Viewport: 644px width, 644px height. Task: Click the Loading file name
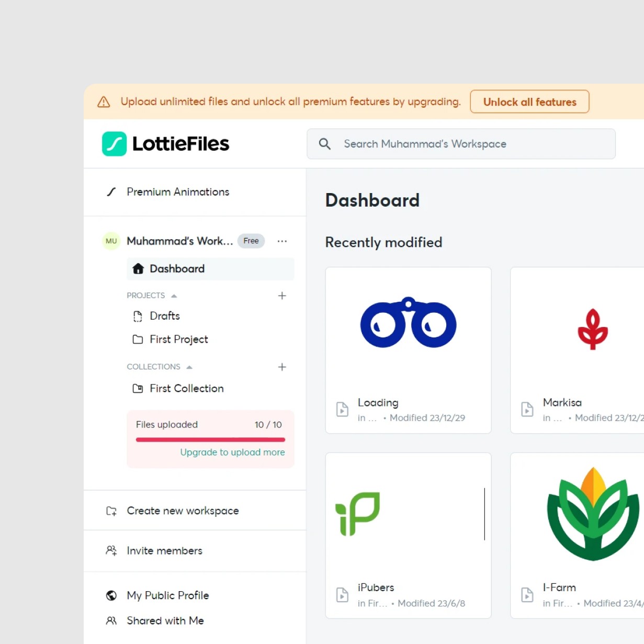click(378, 403)
